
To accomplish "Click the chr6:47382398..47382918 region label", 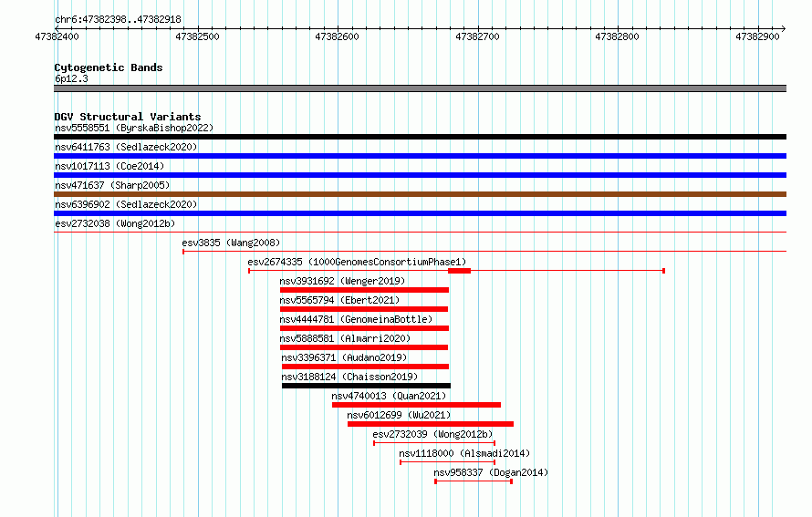I will pos(118,19).
